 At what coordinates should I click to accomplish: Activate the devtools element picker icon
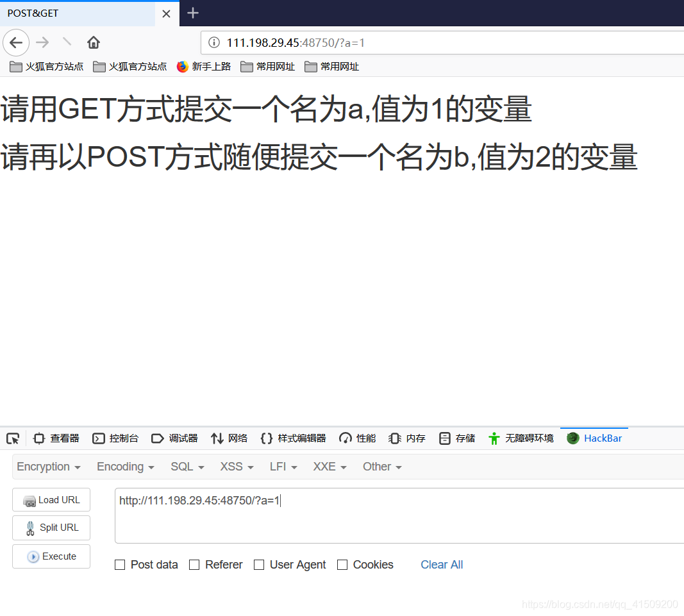click(x=13, y=438)
